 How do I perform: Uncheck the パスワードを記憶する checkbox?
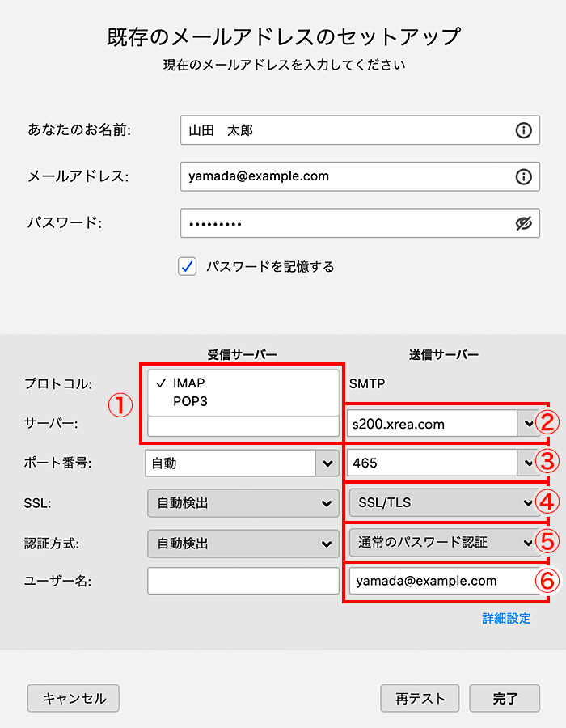[x=188, y=266]
